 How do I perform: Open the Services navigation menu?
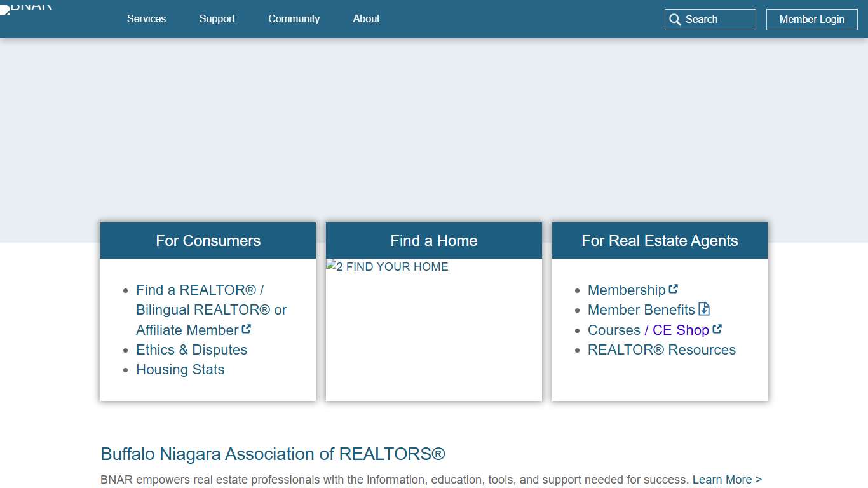pos(146,19)
